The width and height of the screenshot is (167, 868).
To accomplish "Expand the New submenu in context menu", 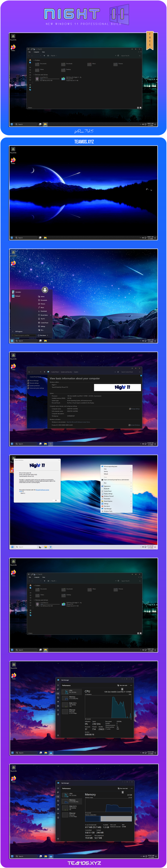I will coord(117,483).
